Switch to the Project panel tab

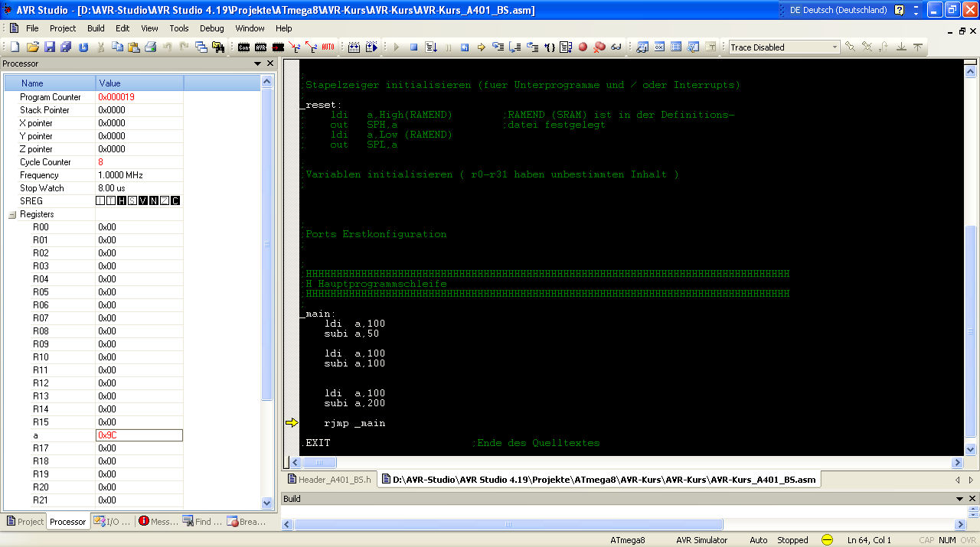24,522
